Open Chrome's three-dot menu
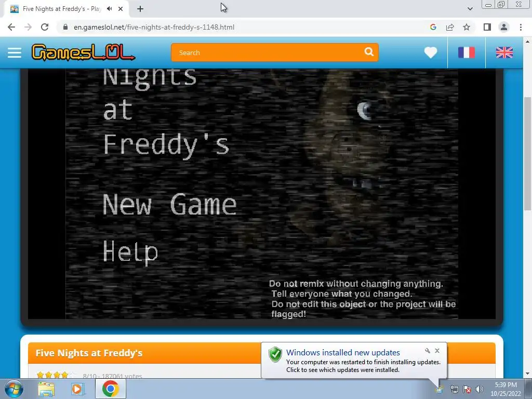This screenshot has height=399, width=532. pyautogui.click(x=521, y=27)
